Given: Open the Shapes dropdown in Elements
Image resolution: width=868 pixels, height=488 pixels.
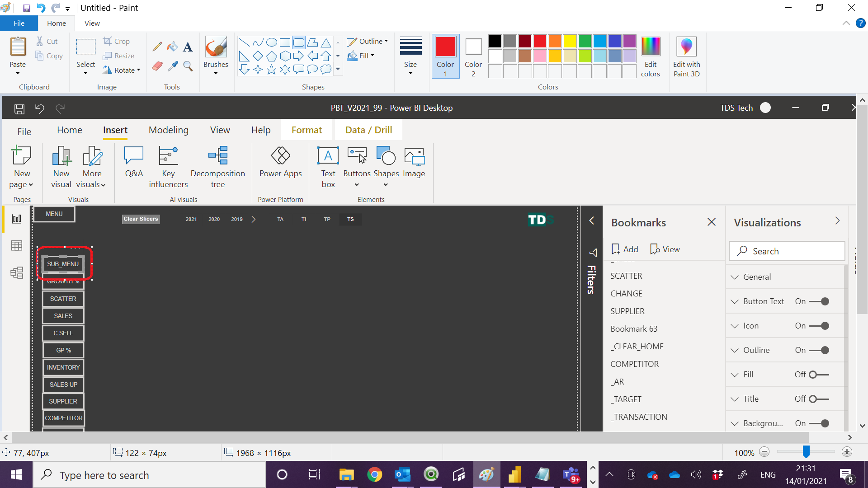Looking at the screenshot, I should (x=386, y=184).
